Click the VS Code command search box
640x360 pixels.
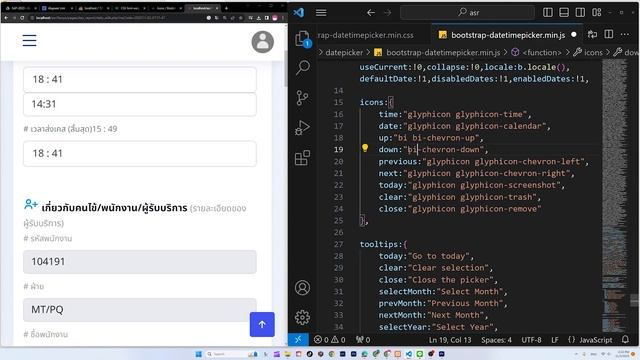tap(467, 13)
